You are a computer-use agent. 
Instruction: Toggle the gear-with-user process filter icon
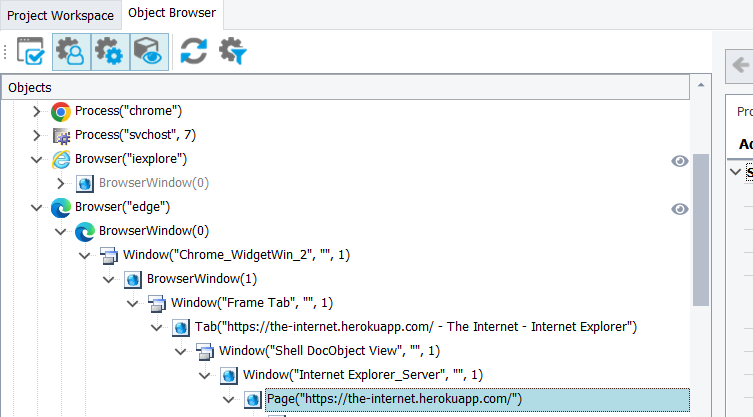tap(71, 52)
